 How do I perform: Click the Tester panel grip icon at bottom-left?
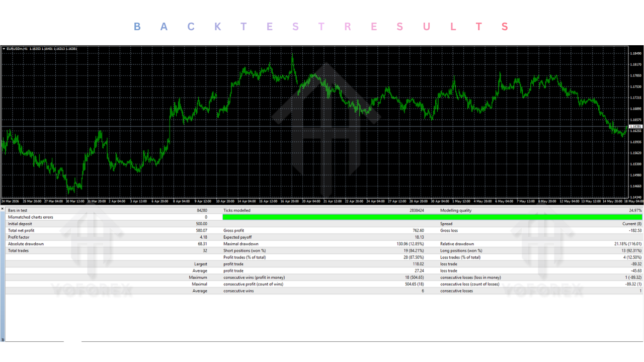[x=3, y=339]
